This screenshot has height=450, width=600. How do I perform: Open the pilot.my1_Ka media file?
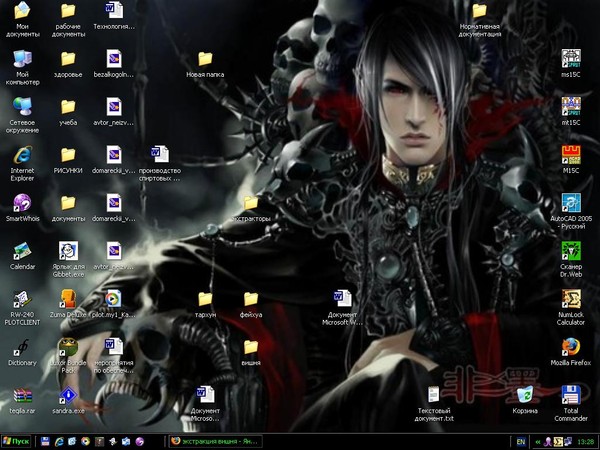(114, 304)
